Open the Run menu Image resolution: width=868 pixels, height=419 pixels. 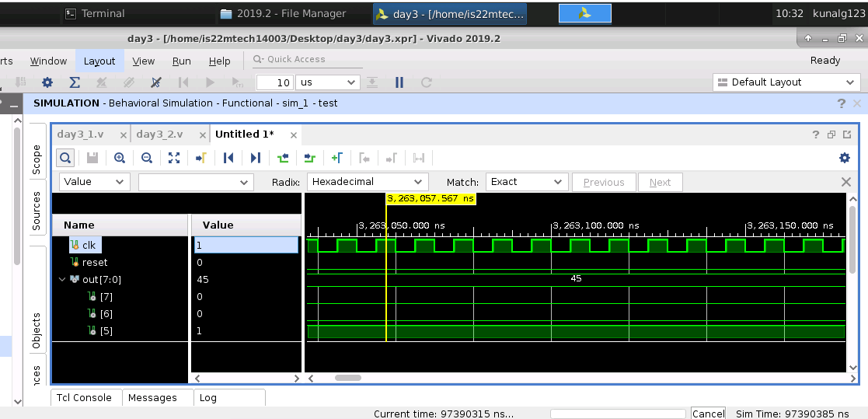click(x=182, y=61)
